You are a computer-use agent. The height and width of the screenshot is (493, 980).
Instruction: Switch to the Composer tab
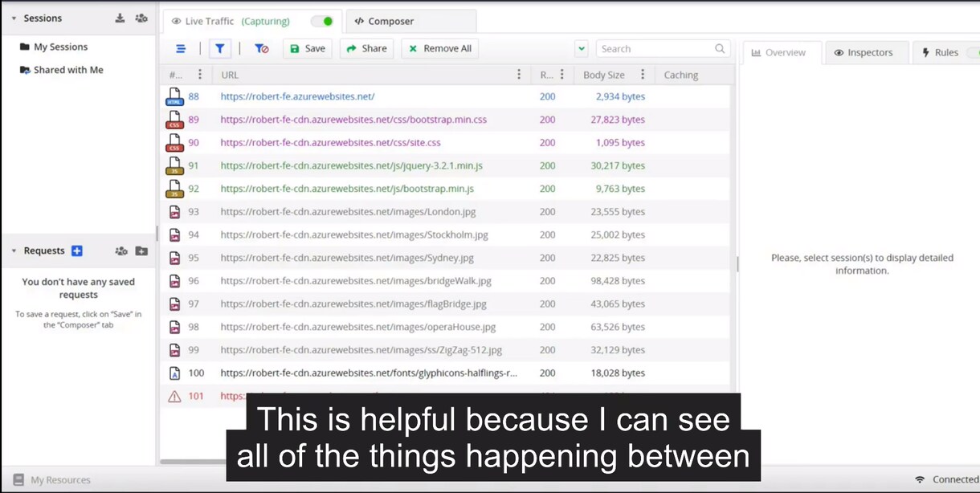(x=411, y=22)
